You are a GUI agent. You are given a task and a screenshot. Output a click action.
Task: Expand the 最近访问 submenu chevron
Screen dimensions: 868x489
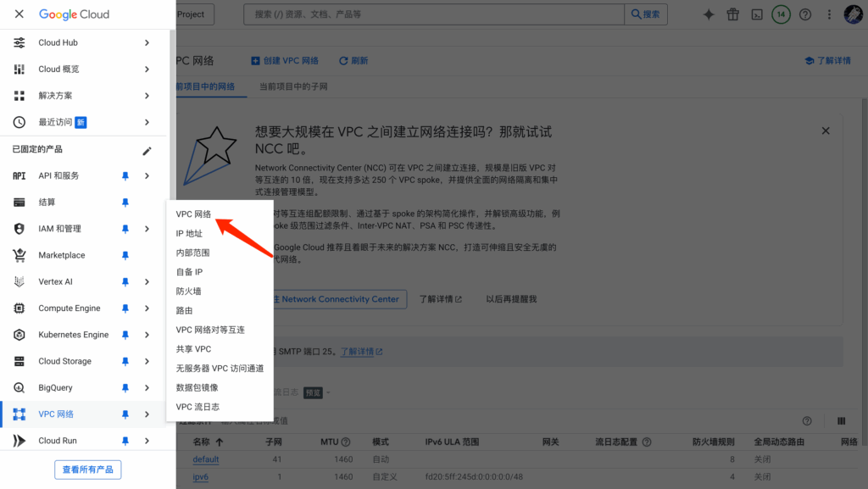[147, 122]
